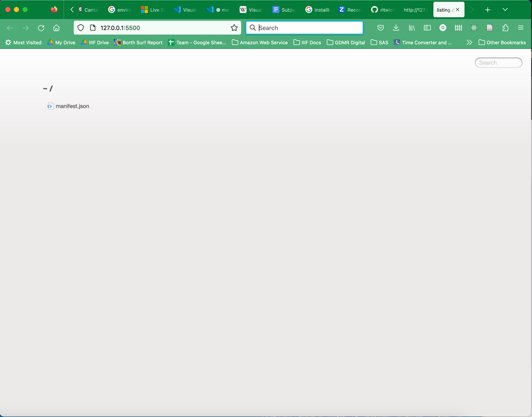This screenshot has width=532, height=417.
Task: Open the React developer tools icon
Action: tap(474, 28)
